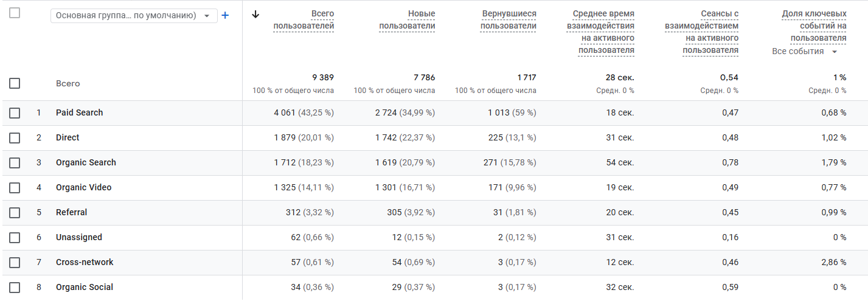
Task: Check the Paid Search row checkbox
Action: coord(15,113)
